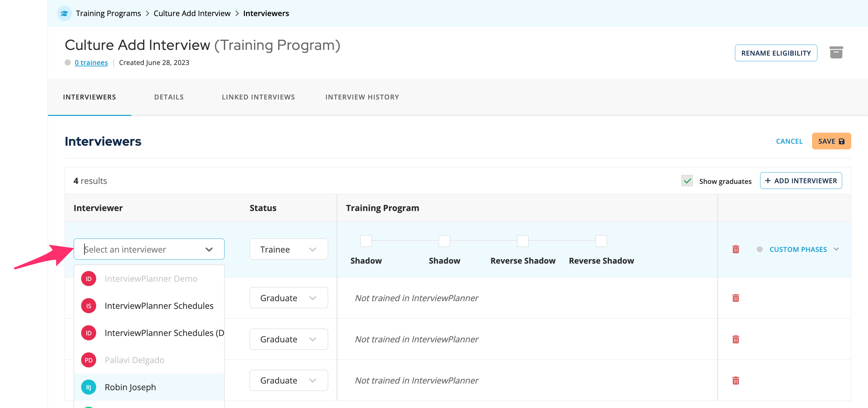This screenshot has width=868, height=408.
Task: Click the Save button
Action: point(831,141)
